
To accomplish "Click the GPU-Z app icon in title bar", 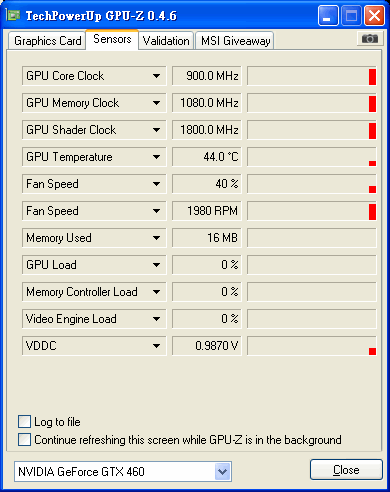I will (13, 15).
